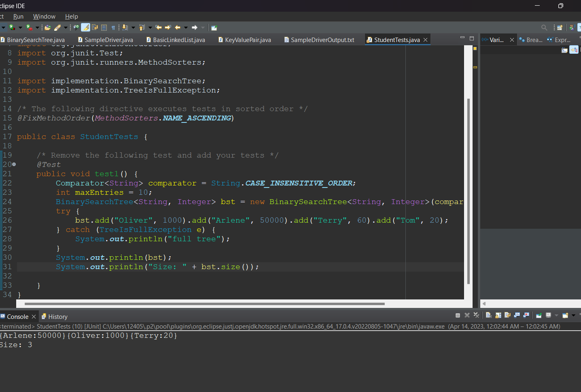Switch to the SampleDriver.java tab

click(108, 40)
